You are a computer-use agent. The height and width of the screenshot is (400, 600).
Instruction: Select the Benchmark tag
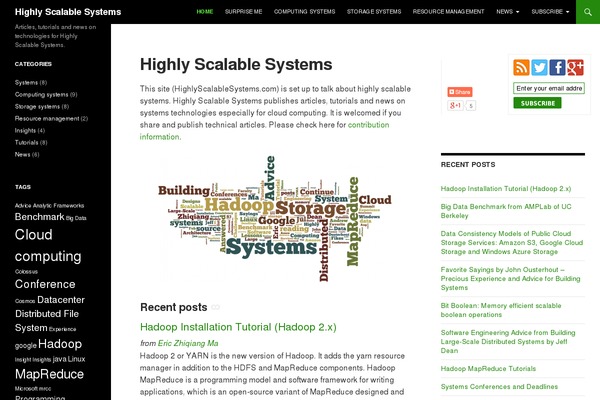click(x=39, y=217)
